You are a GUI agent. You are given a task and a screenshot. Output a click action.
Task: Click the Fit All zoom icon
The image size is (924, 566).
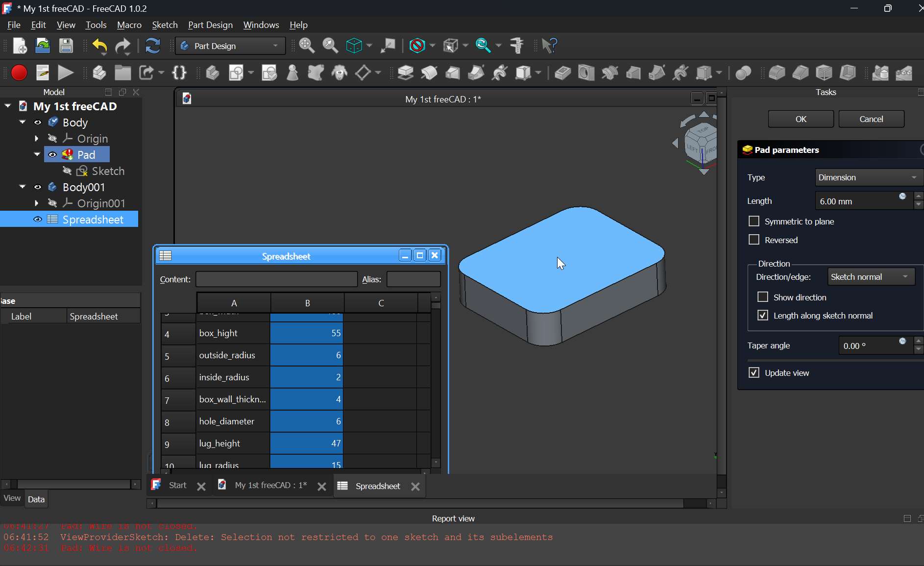[307, 46]
